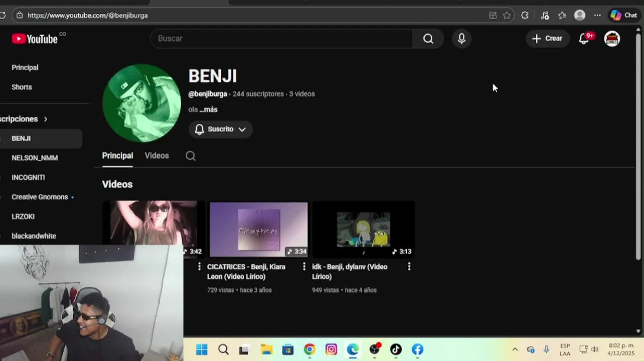This screenshot has height=361, width=644.
Task: Open Facebook app from taskbar
Action: [x=417, y=349]
